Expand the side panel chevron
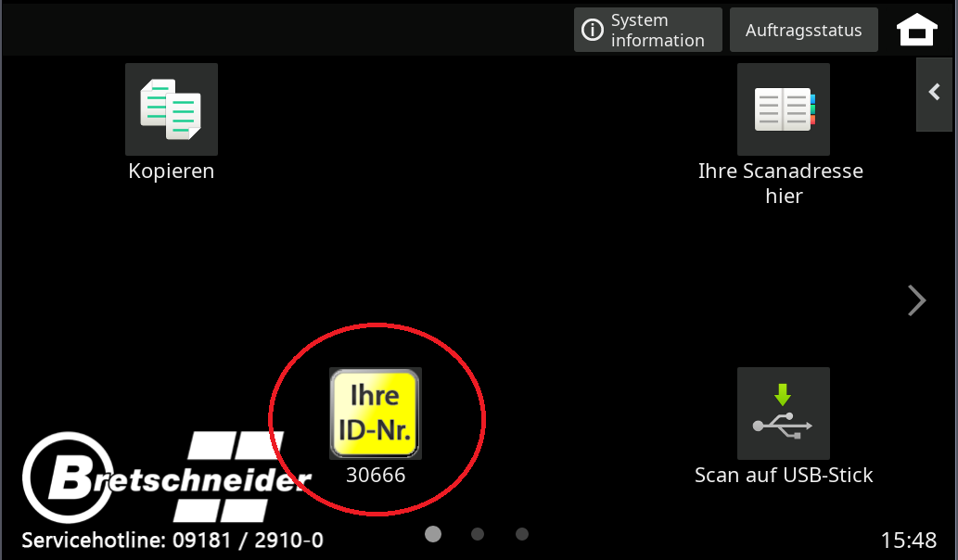 [935, 93]
